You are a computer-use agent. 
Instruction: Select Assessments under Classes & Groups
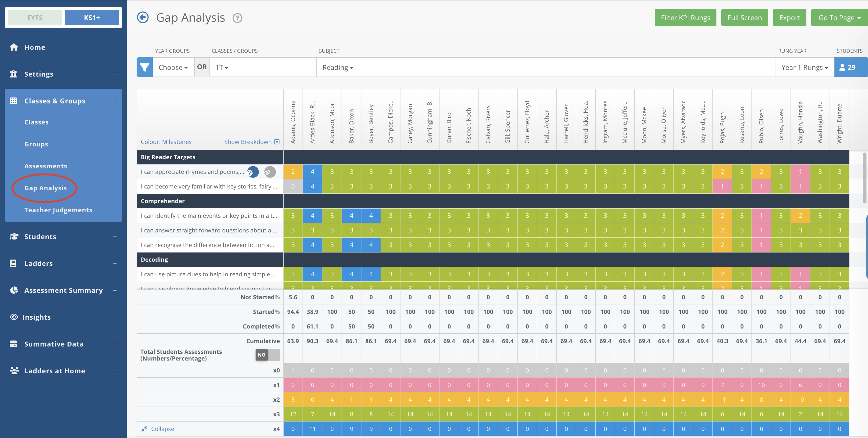45,166
